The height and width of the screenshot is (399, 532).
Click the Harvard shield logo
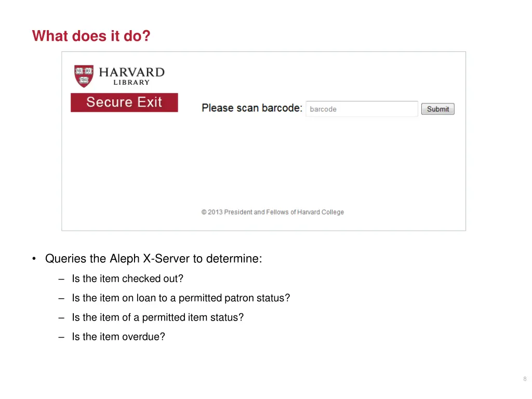84,76
